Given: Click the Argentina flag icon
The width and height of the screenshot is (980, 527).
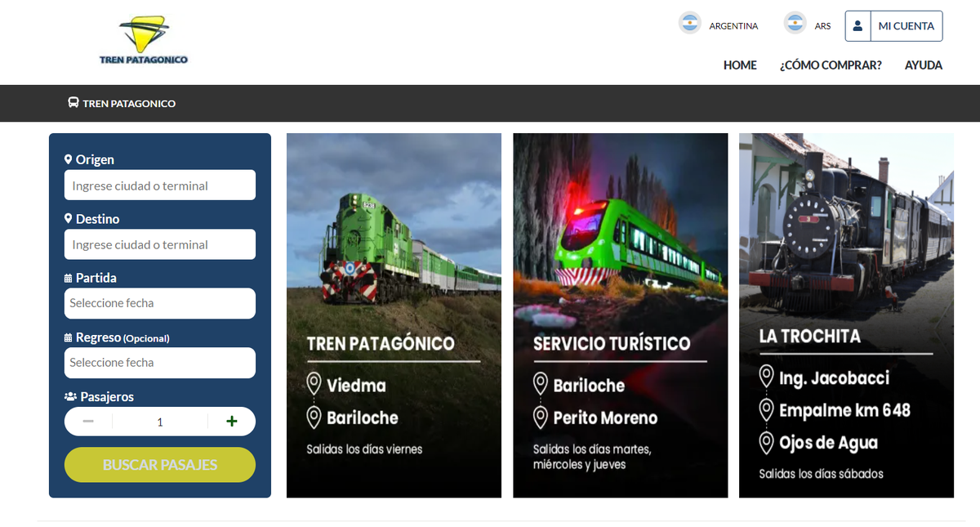Looking at the screenshot, I should coord(690,24).
